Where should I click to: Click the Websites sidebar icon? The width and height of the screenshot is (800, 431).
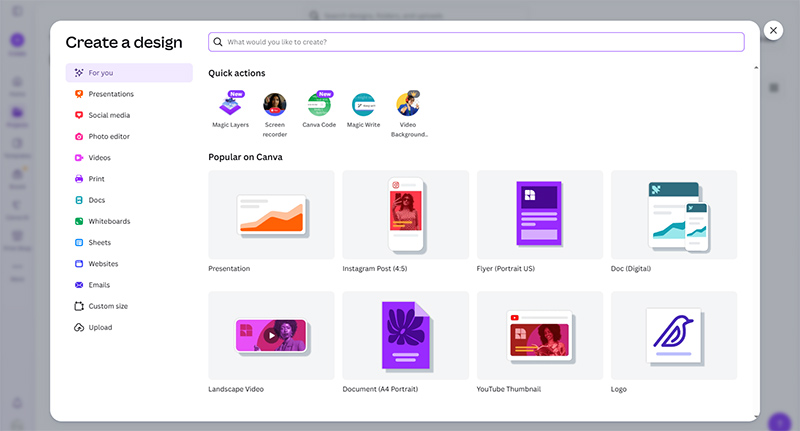point(79,264)
